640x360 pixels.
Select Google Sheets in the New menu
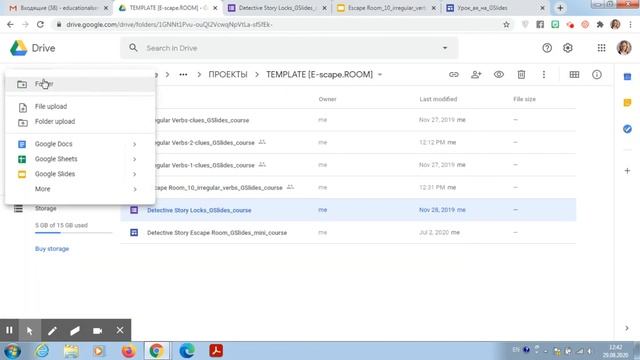point(80,159)
